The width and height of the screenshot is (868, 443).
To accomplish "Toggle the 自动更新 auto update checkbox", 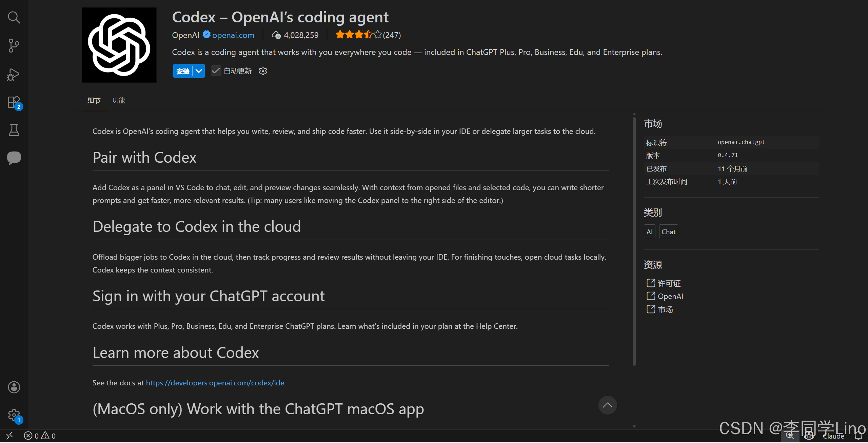I will click(x=216, y=71).
